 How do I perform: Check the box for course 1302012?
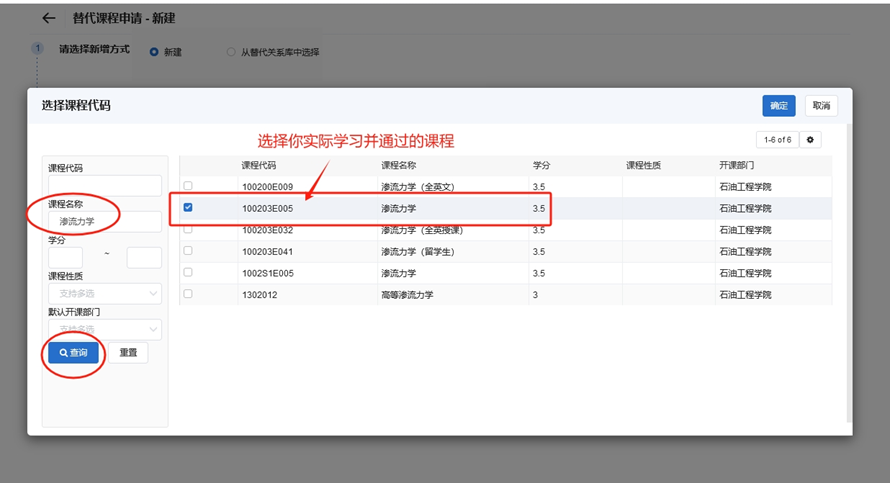(x=188, y=294)
